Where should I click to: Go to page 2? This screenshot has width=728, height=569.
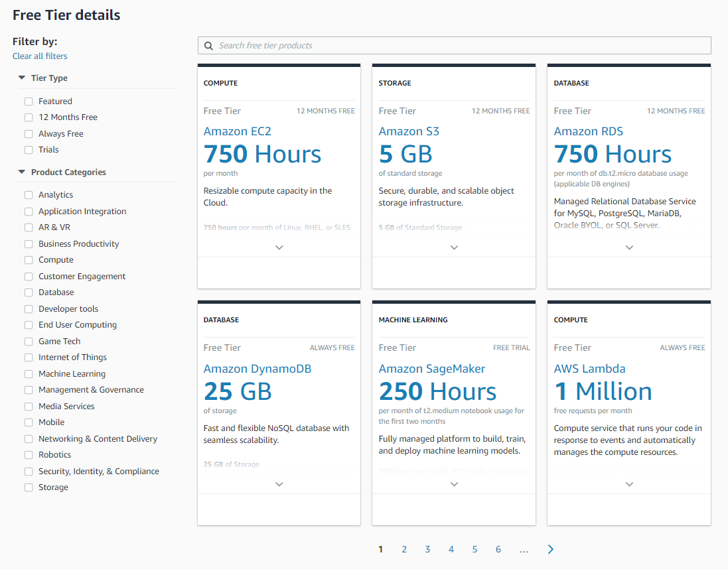pyautogui.click(x=404, y=550)
